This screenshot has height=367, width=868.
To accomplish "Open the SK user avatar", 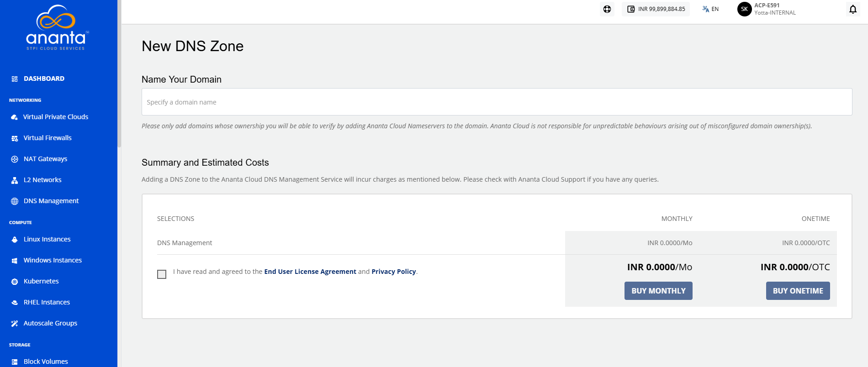I will 745,9.
